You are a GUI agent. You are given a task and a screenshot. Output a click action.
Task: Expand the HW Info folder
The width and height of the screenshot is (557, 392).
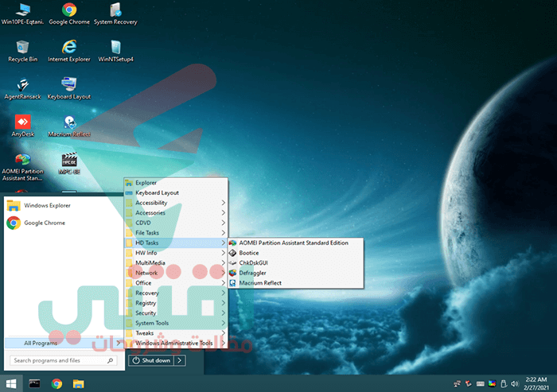(176, 253)
